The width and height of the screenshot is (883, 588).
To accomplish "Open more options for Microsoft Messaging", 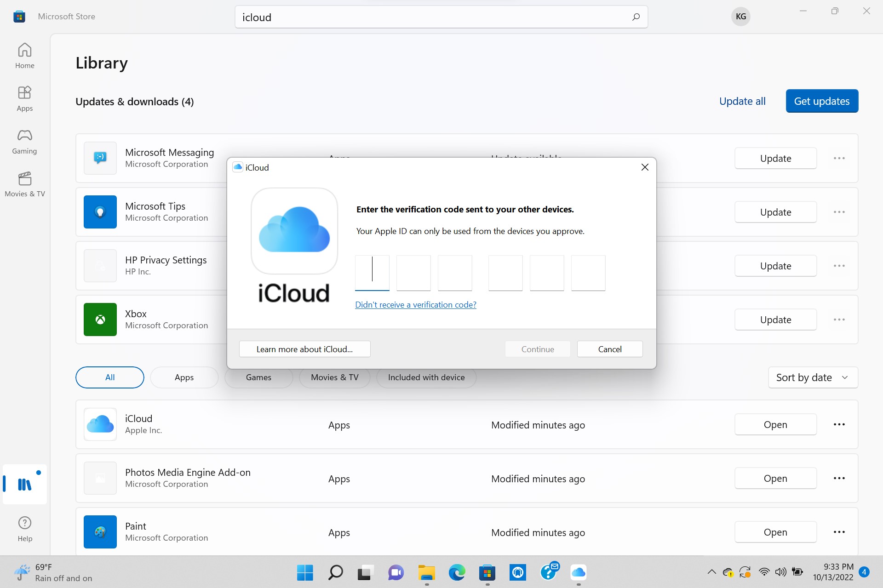I will tap(839, 158).
